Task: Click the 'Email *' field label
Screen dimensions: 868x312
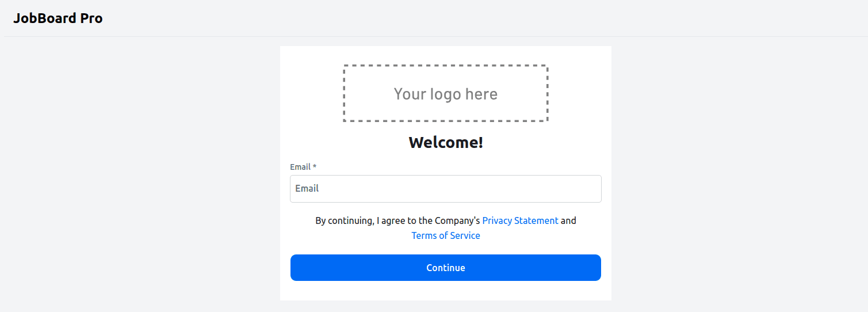Action: [303, 167]
